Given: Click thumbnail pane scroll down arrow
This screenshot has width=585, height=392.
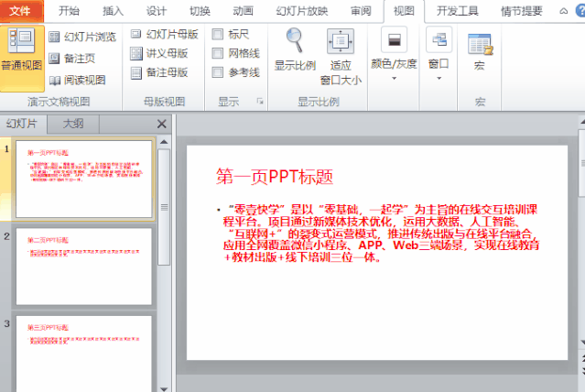Looking at the screenshot, I should pos(164,388).
